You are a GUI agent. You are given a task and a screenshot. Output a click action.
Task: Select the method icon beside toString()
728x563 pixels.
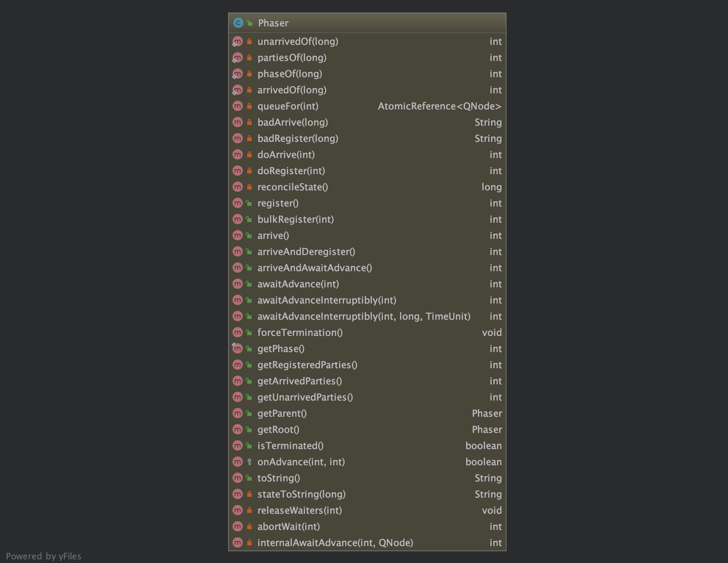[x=238, y=478]
